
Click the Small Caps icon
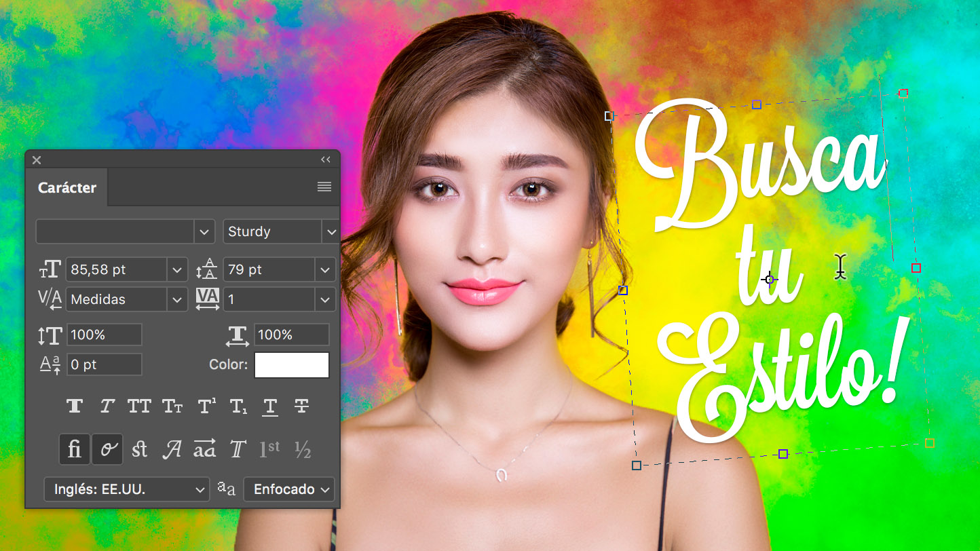point(172,406)
